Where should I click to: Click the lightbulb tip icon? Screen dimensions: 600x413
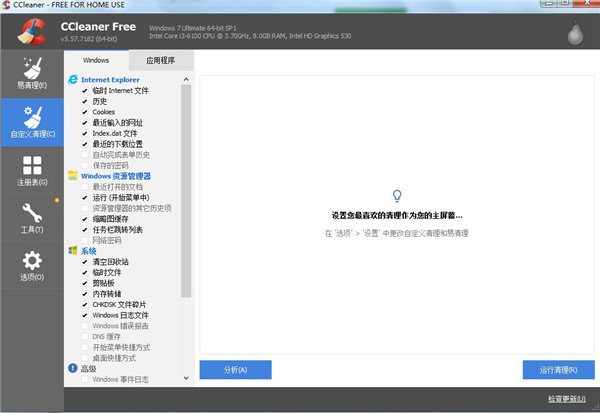[x=397, y=196]
